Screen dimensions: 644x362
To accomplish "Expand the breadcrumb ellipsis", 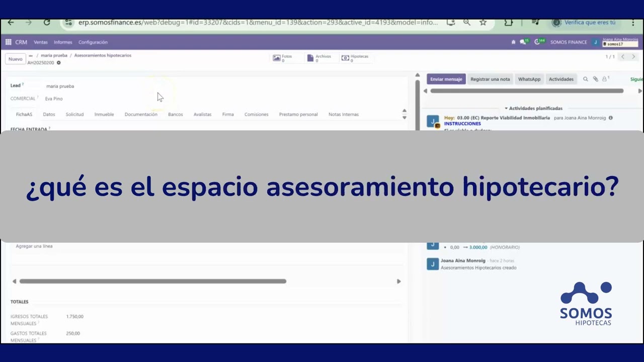I will pyautogui.click(x=31, y=55).
